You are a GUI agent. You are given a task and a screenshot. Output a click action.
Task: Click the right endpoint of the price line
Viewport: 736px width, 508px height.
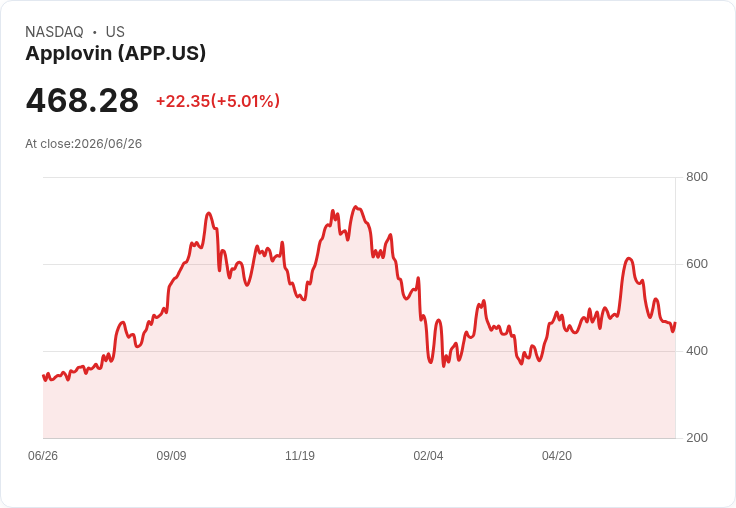pos(675,323)
